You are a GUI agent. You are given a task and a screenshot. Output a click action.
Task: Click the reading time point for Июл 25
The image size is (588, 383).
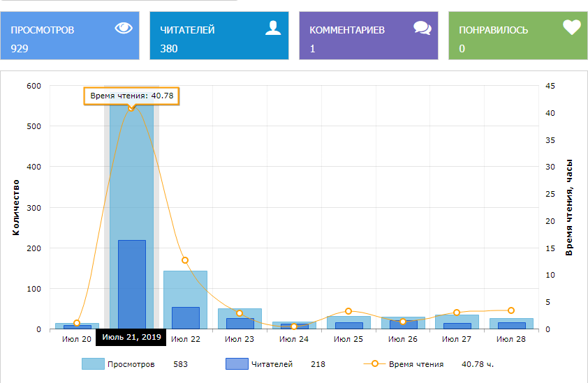pos(348,311)
